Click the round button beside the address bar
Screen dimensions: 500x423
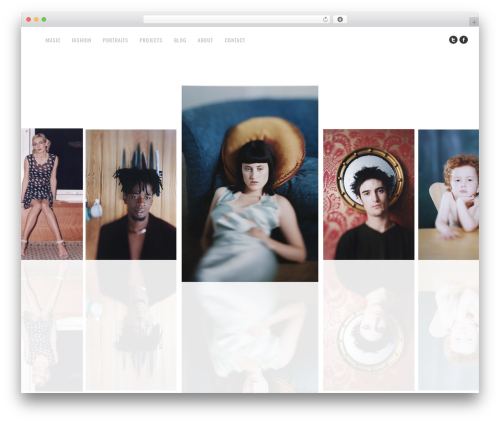(x=340, y=20)
